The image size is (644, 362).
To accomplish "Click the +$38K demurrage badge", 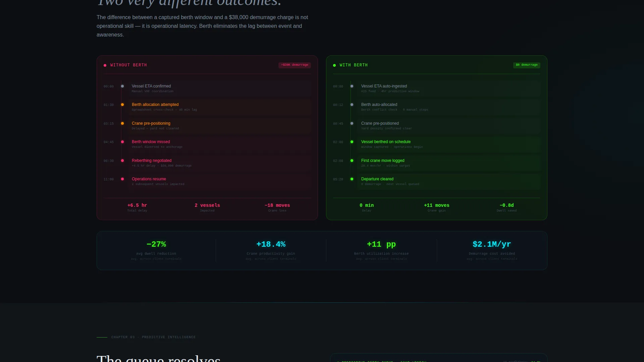I will (x=294, y=65).
